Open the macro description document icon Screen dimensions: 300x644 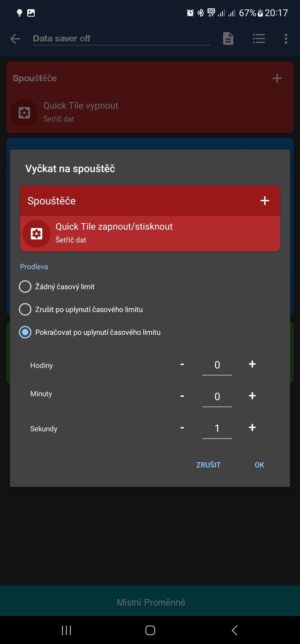[x=228, y=38]
